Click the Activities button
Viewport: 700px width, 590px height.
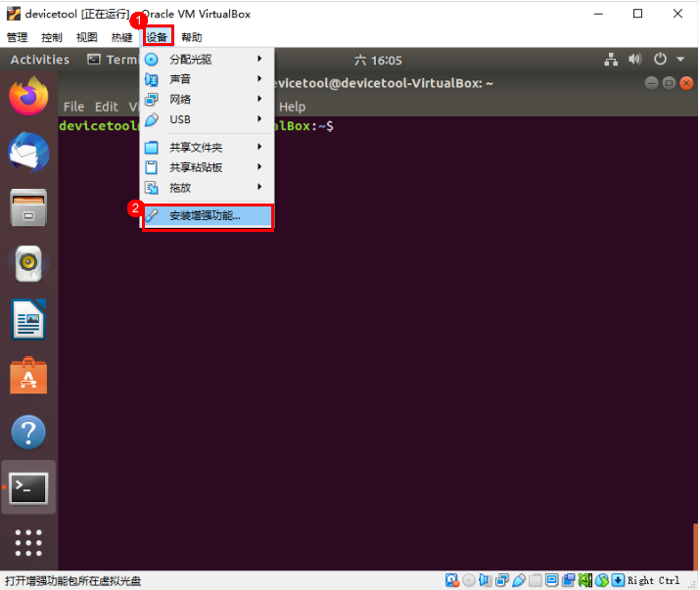[x=39, y=60]
